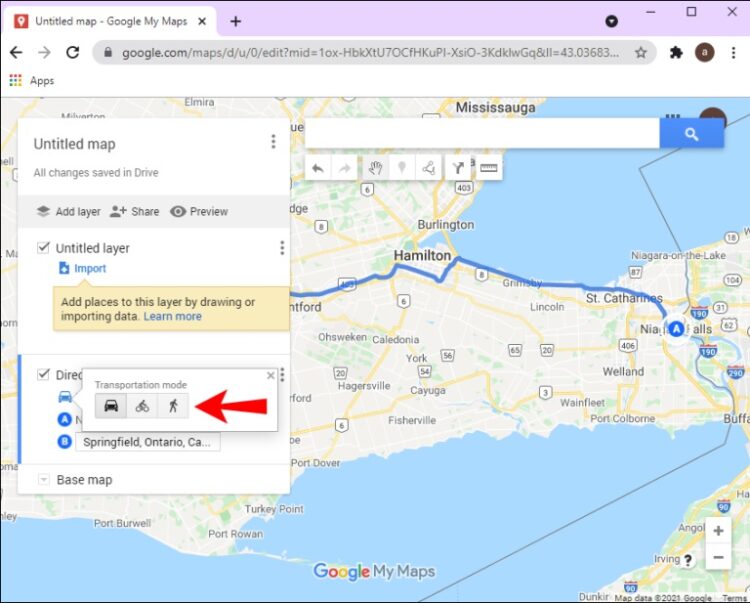This screenshot has width=750, height=603.
Task: Expand the Base map section
Action: click(44, 479)
